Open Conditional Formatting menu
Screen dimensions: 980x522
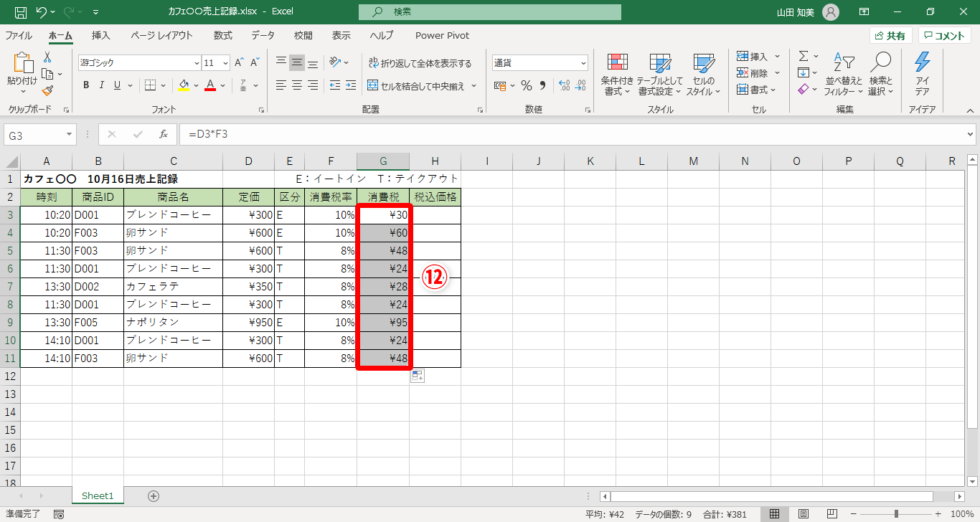[x=617, y=75]
